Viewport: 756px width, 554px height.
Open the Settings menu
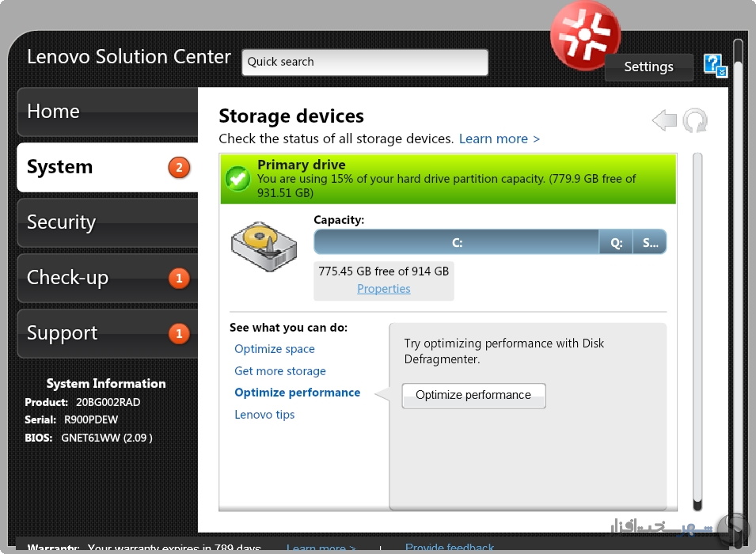[x=648, y=66]
